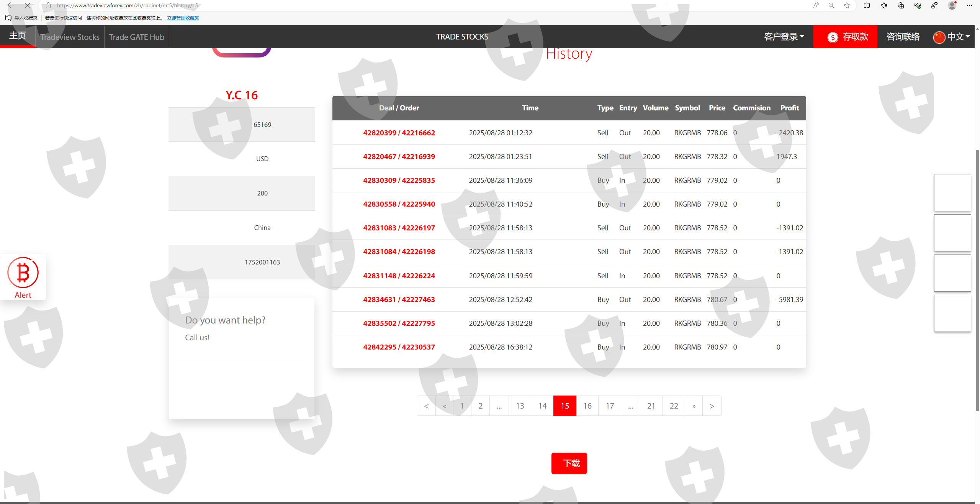This screenshot has height=504, width=980.
Task: Toggle the split screen browser icon
Action: point(867,5)
